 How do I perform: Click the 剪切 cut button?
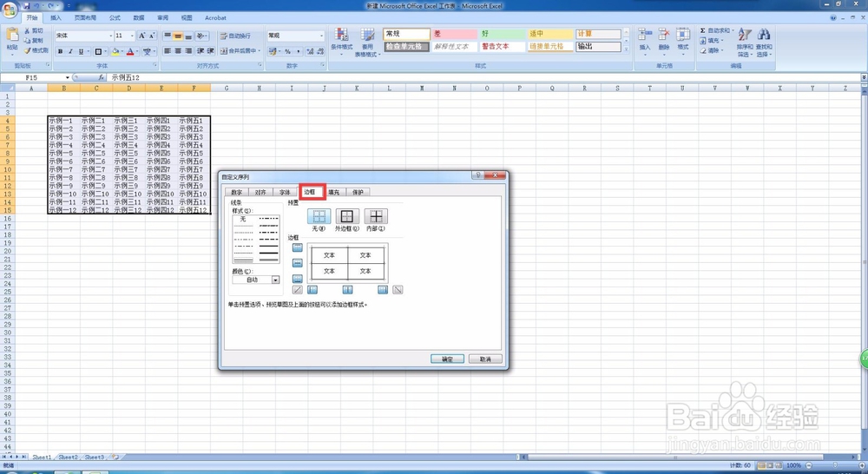click(x=34, y=30)
